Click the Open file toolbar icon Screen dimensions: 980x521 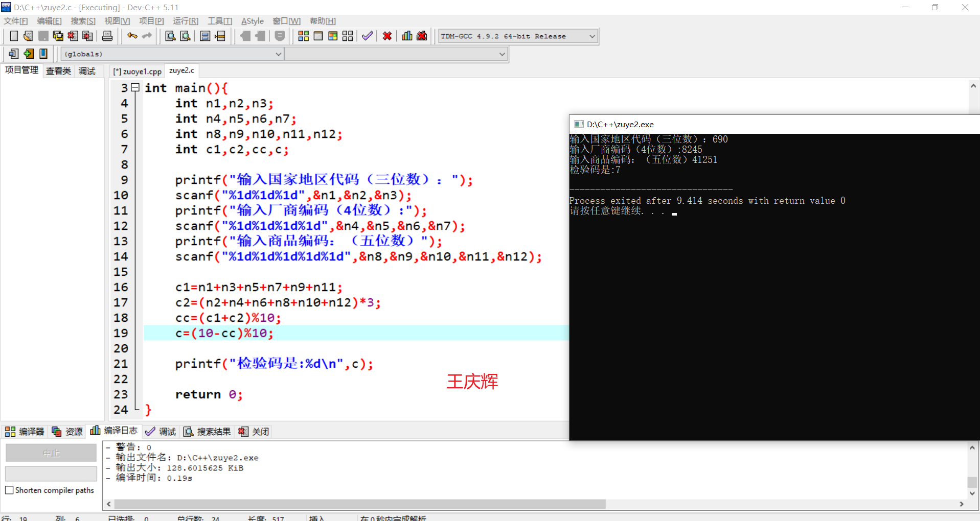coord(28,36)
